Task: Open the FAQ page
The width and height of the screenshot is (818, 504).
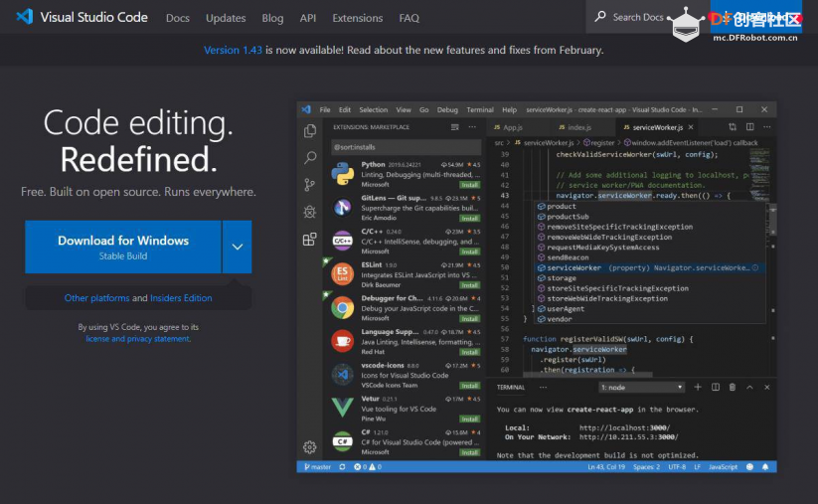Action: [x=409, y=18]
